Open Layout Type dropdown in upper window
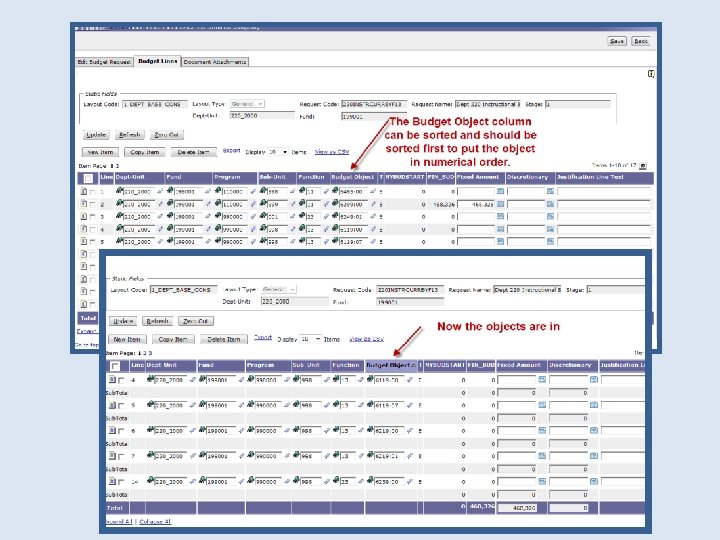The image size is (720, 540). 247,104
